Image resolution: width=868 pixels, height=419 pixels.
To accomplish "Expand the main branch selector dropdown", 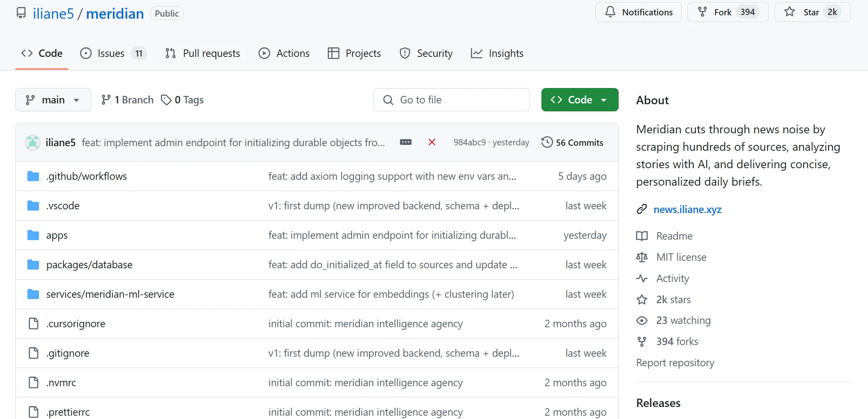I will (x=53, y=100).
